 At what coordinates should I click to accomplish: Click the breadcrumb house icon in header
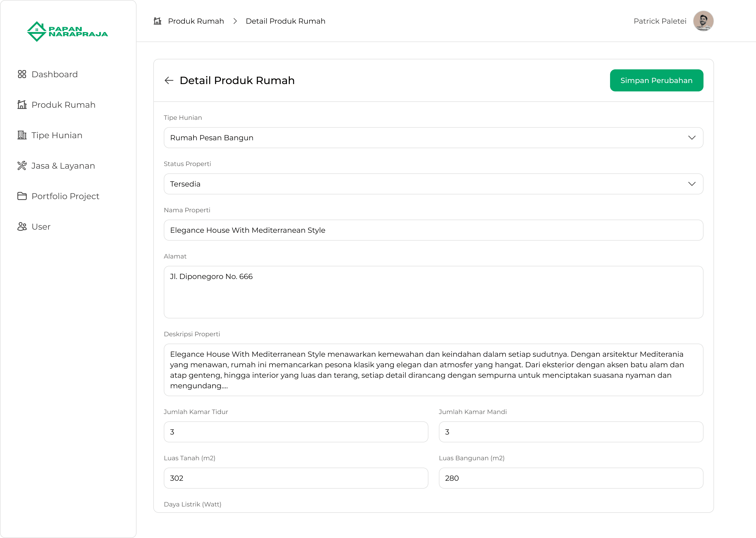tap(157, 21)
